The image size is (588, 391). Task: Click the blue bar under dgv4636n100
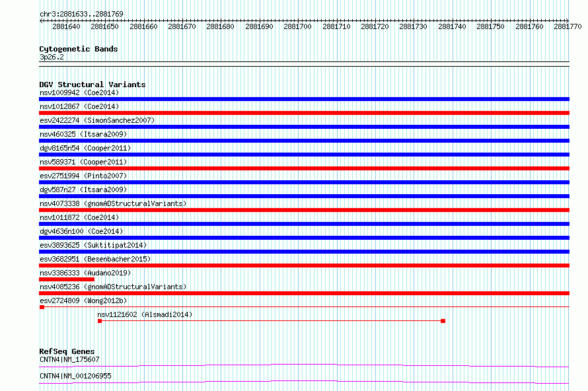(x=304, y=238)
